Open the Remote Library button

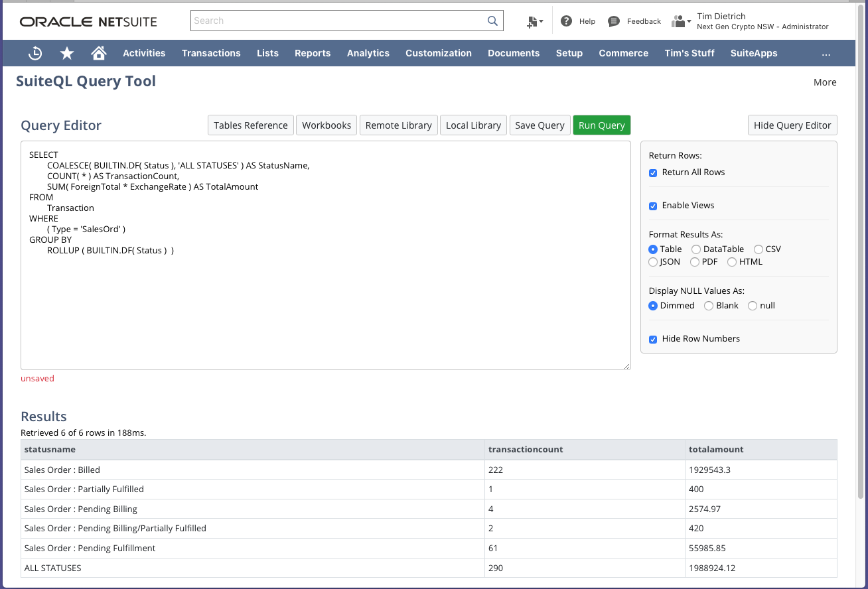coord(399,125)
